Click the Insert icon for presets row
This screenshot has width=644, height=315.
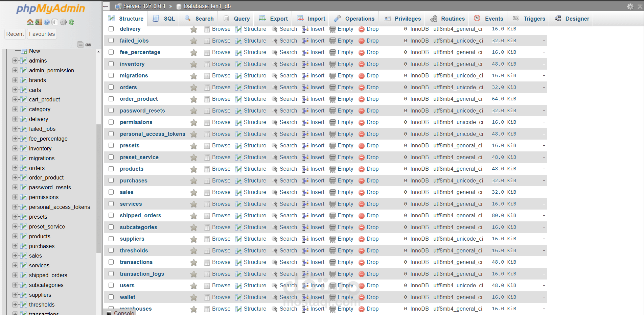[x=305, y=146]
